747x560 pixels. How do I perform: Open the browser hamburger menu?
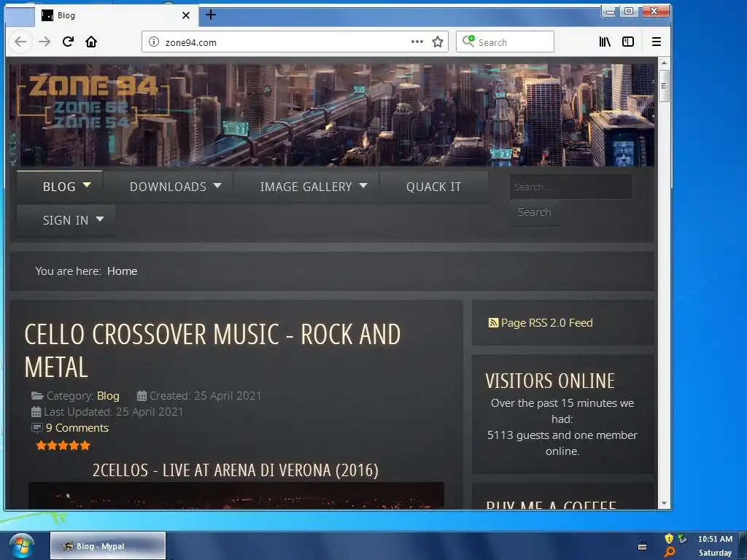coord(656,42)
